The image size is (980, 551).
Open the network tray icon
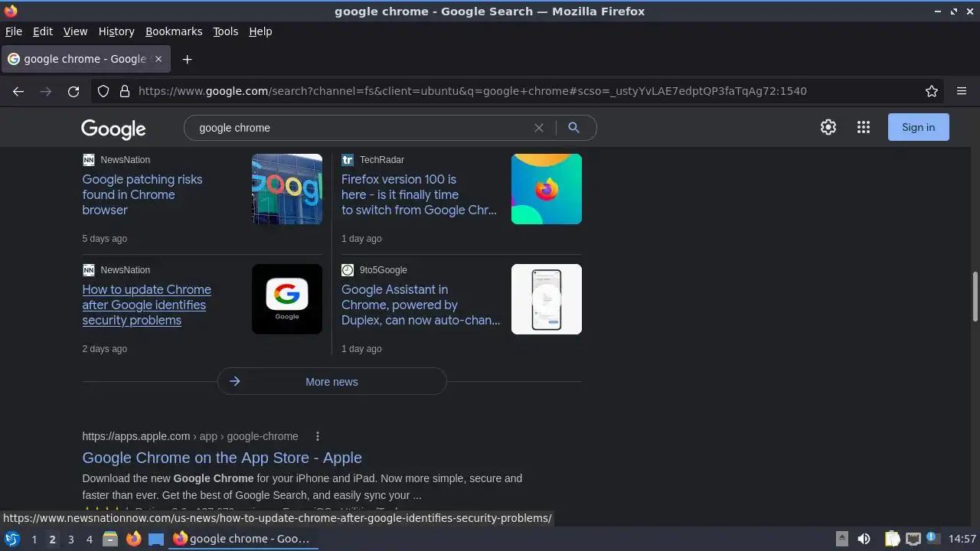[x=913, y=539]
